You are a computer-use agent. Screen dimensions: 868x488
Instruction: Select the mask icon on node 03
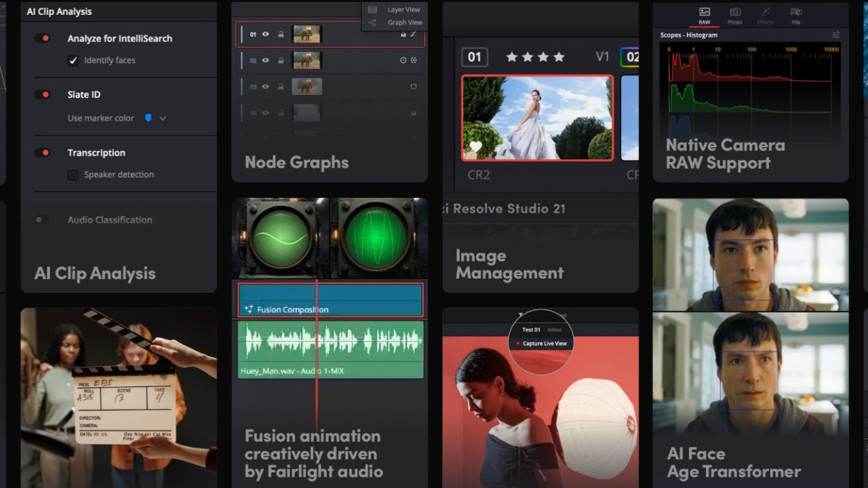[x=413, y=86]
